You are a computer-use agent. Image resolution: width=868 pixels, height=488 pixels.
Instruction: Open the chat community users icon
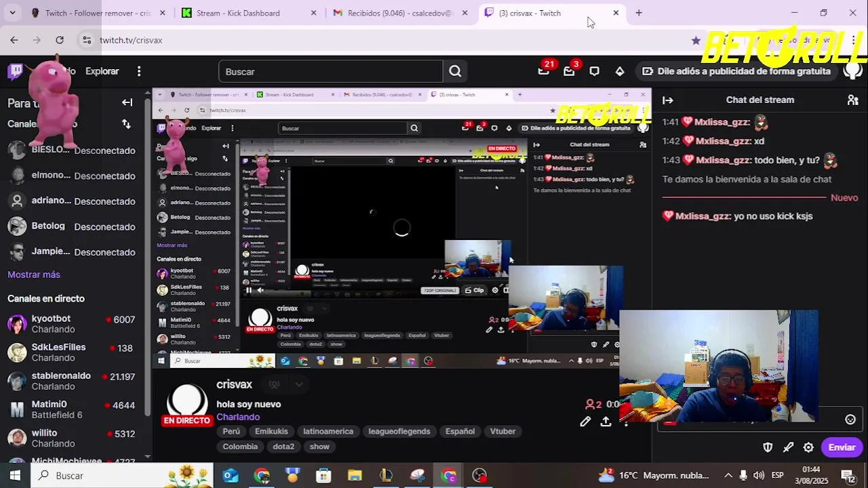(853, 100)
